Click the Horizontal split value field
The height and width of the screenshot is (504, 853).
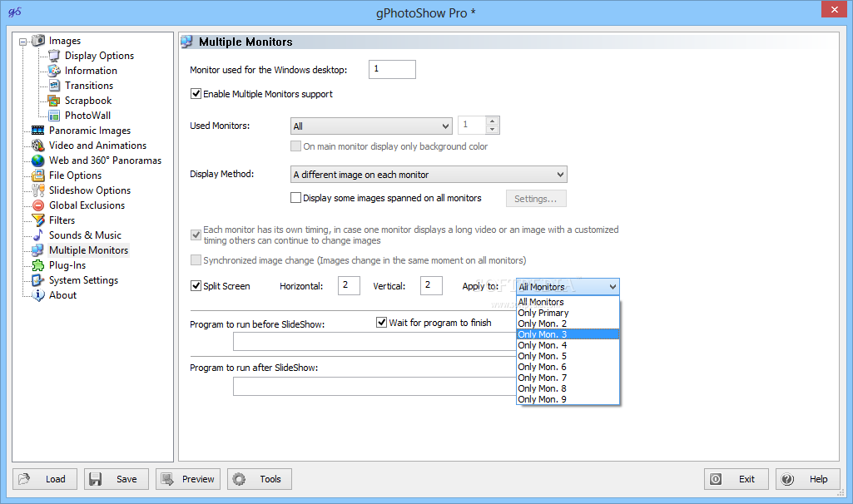coord(349,285)
